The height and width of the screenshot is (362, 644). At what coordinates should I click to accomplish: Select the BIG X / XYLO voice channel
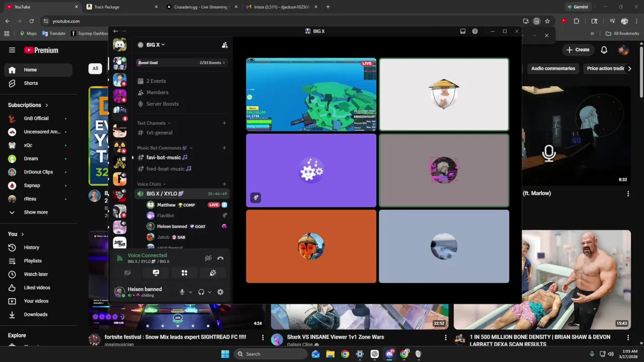pyautogui.click(x=181, y=194)
